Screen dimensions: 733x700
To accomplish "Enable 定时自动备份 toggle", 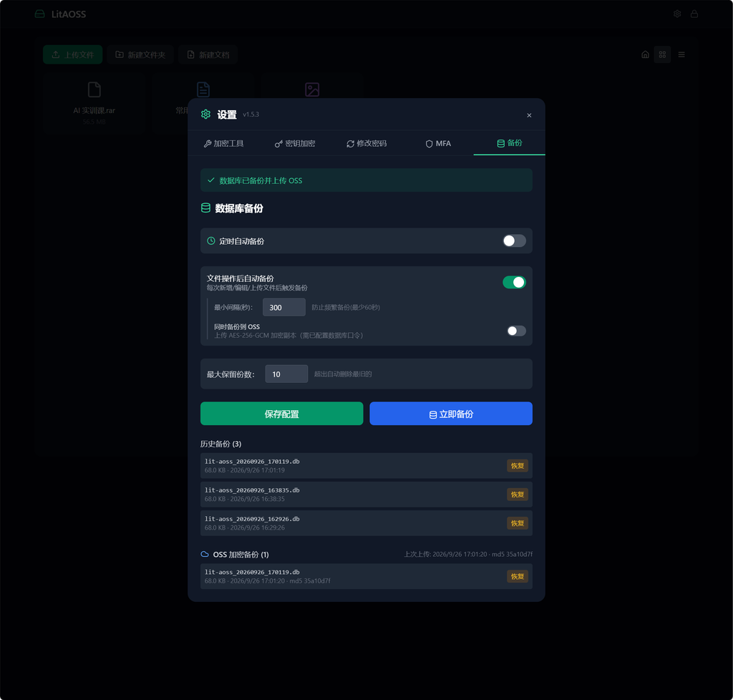I will [x=514, y=240].
